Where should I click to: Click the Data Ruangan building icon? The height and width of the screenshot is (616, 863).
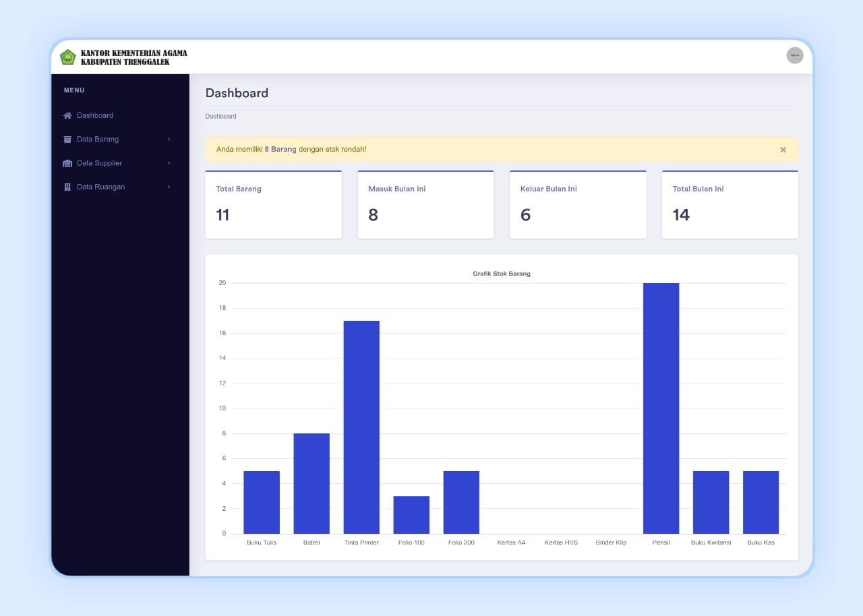coord(67,187)
